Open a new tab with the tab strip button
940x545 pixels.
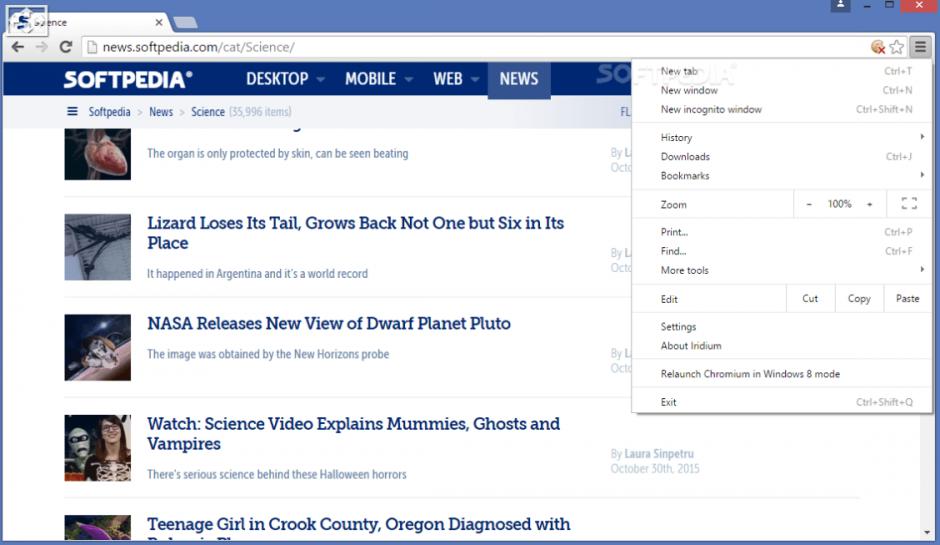click(x=185, y=23)
